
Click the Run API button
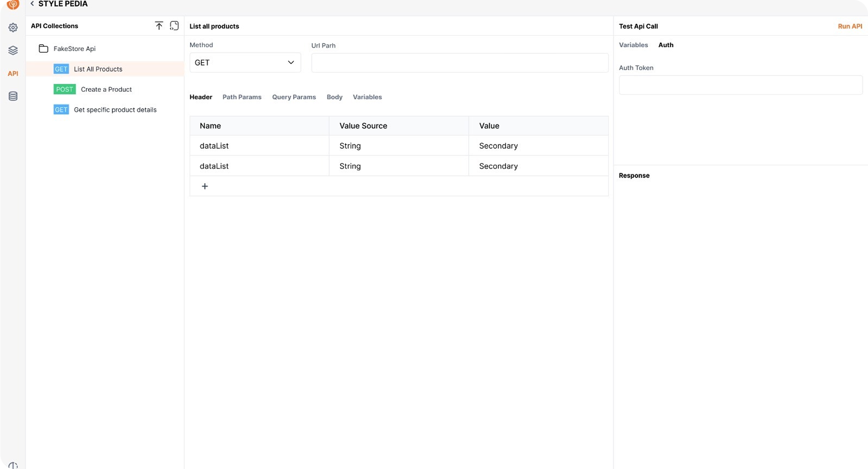850,26
